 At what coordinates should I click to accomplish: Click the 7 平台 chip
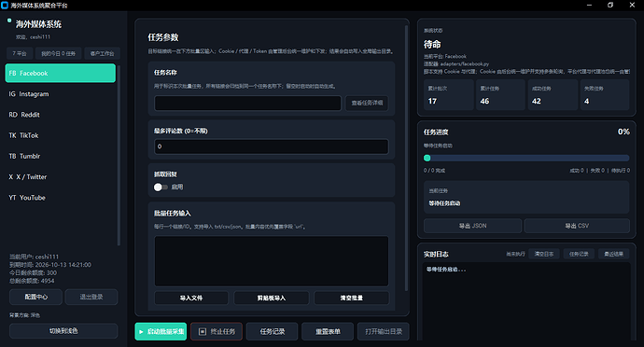(20, 53)
